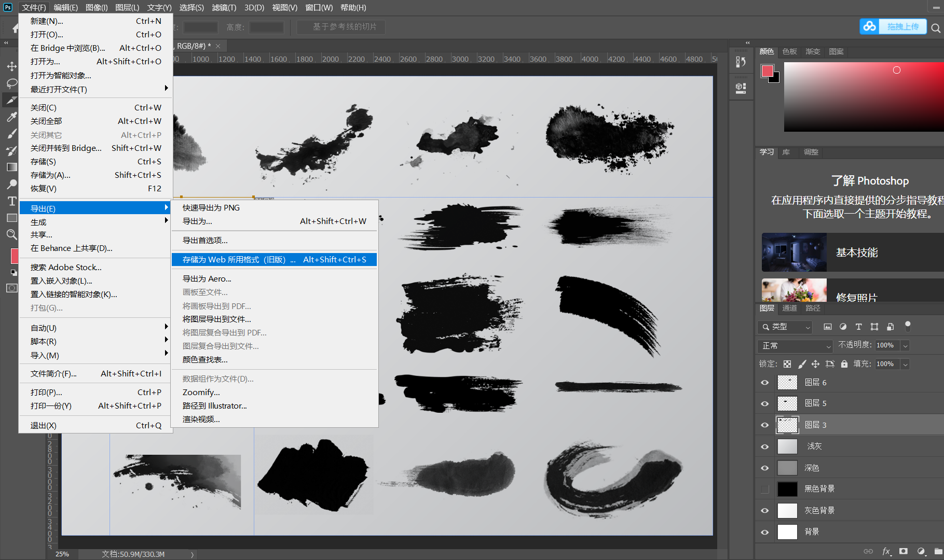Choose 存储为 Web 所用格式 (旧版) menu item
This screenshot has width=944, height=560.
(x=274, y=259)
